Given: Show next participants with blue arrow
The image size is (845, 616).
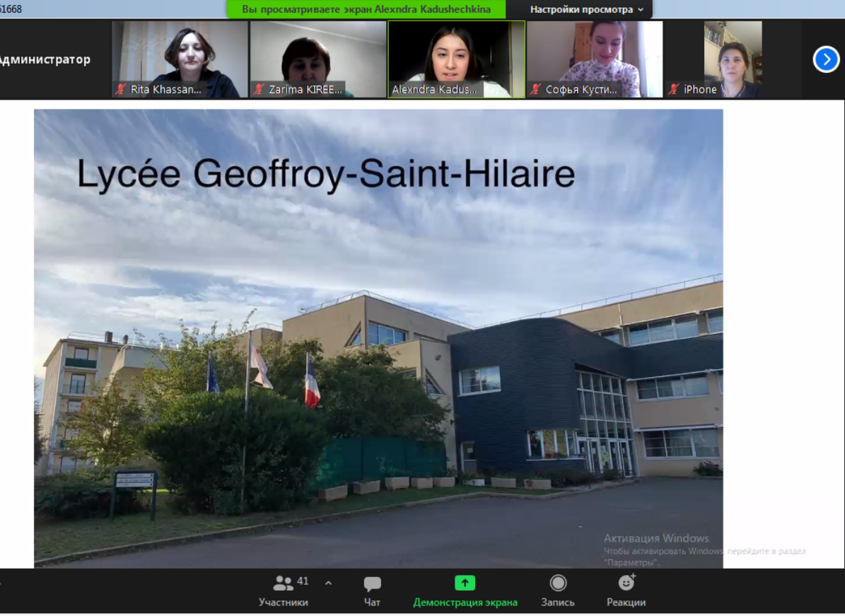Looking at the screenshot, I should pos(826,59).
